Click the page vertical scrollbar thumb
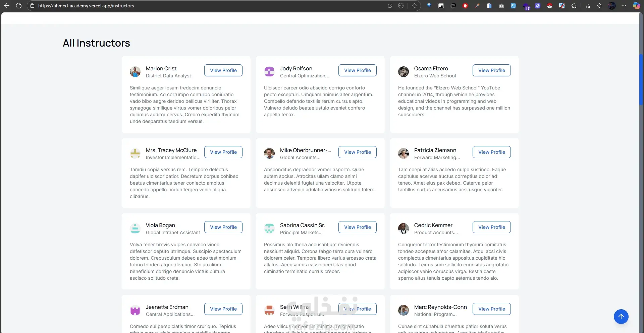 (x=641, y=80)
